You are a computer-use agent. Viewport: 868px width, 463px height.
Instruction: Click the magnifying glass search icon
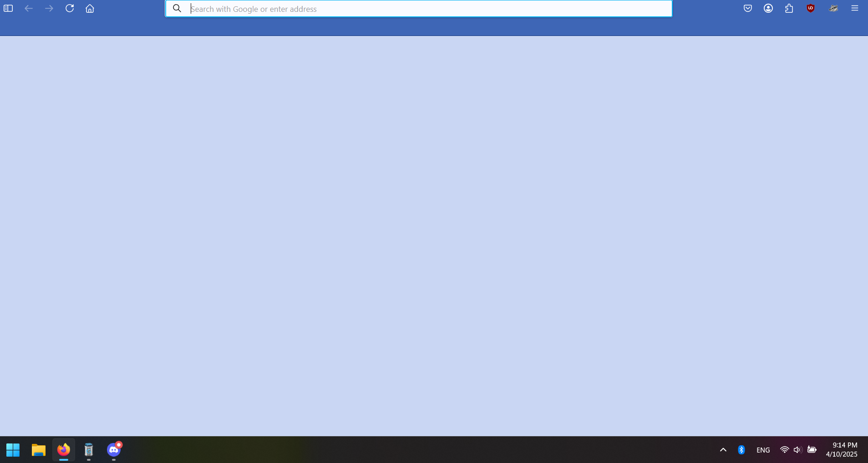click(177, 9)
